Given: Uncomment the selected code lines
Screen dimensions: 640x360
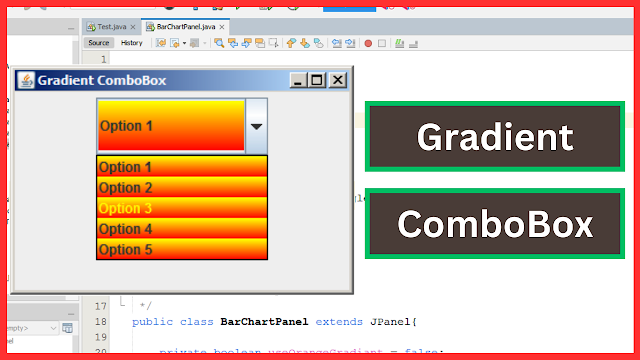Looking at the screenshot, I should tap(413, 43).
